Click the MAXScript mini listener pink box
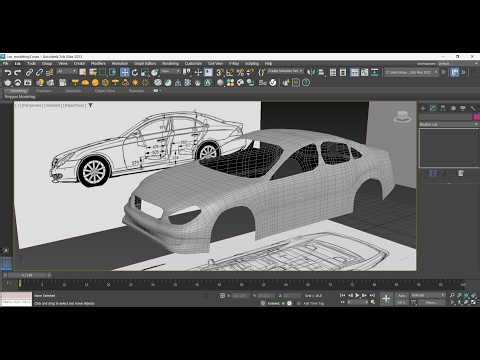This screenshot has width=480, height=360. tap(16, 296)
